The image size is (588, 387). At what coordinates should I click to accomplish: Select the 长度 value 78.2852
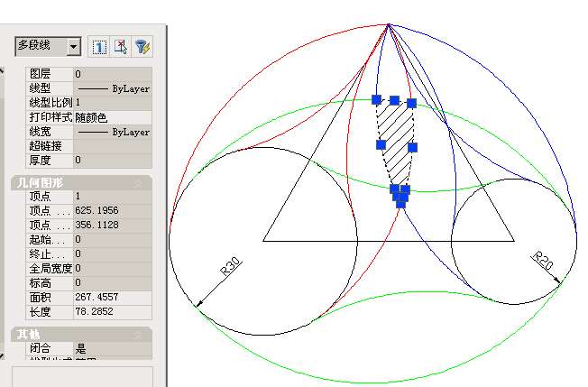[113, 311]
